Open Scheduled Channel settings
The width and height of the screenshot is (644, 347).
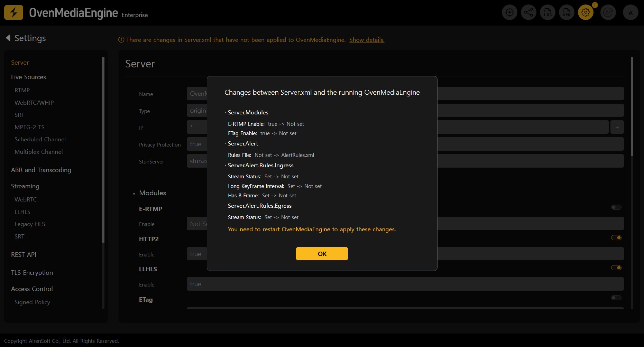(40, 139)
